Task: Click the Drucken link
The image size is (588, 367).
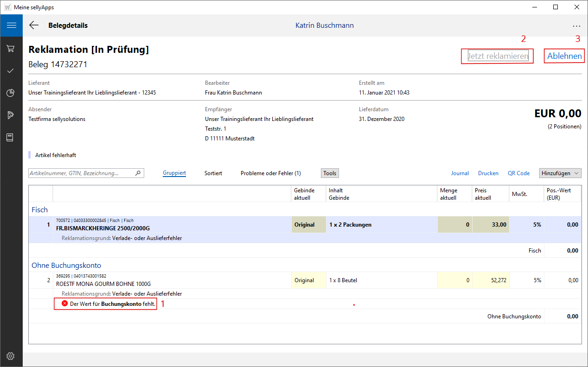Action: click(x=488, y=173)
